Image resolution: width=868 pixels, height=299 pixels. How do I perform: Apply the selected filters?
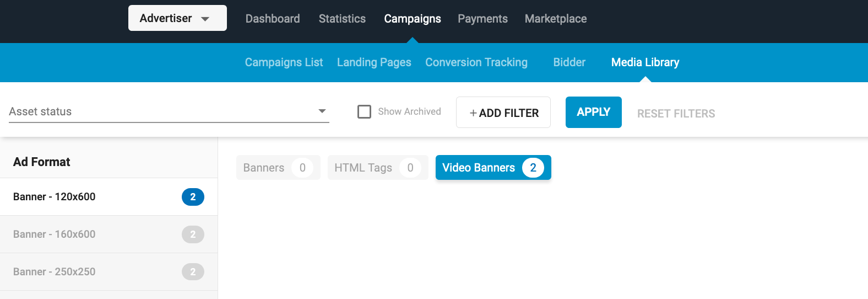tap(593, 112)
